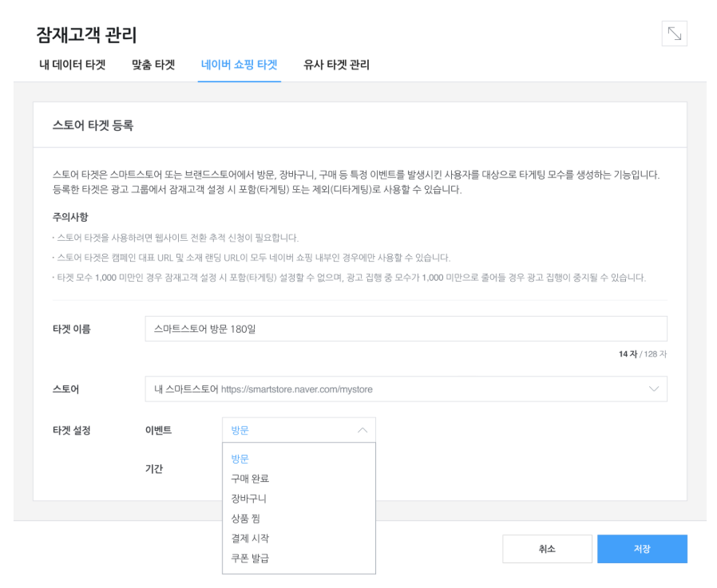717x588 pixels.
Task: Switch to the 내 데이터 타겟 tab
Action: tap(72, 65)
